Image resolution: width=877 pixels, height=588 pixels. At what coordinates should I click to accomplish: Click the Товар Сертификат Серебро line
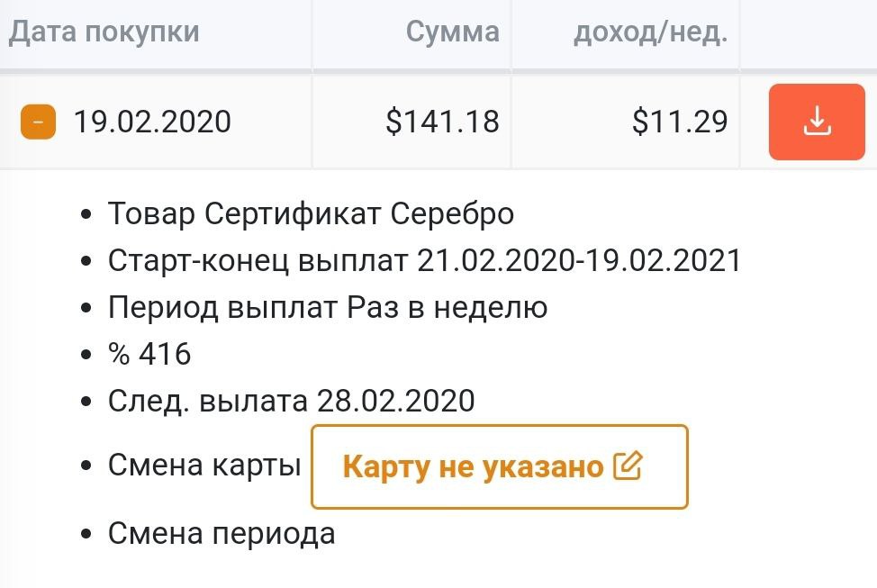click(x=311, y=213)
